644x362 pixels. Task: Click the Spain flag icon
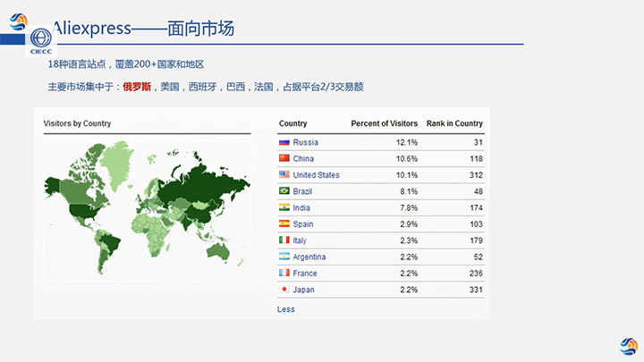284,224
